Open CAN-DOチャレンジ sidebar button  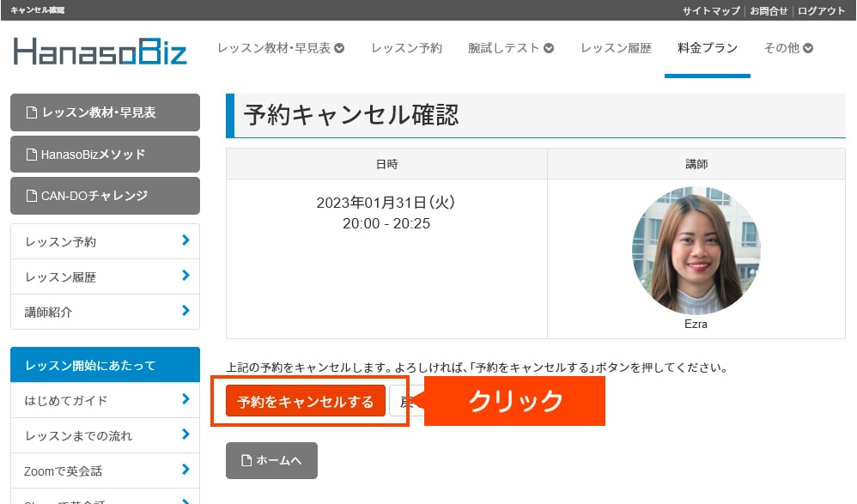click(x=105, y=196)
